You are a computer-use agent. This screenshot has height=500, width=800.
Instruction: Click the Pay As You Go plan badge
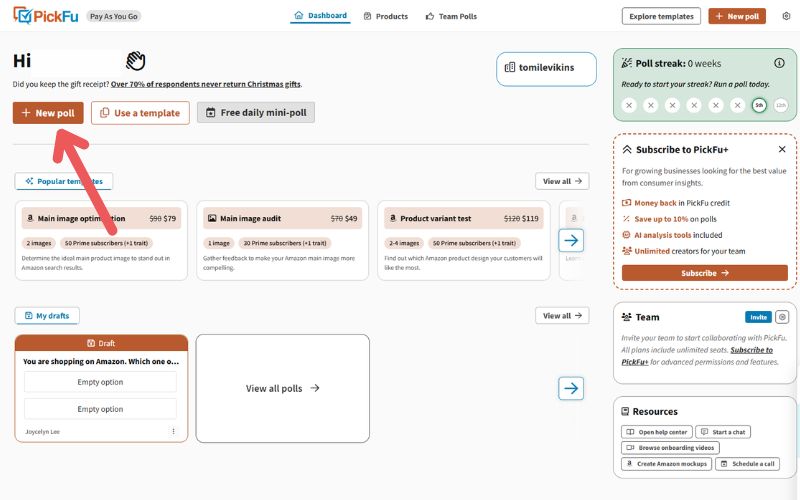pos(114,16)
